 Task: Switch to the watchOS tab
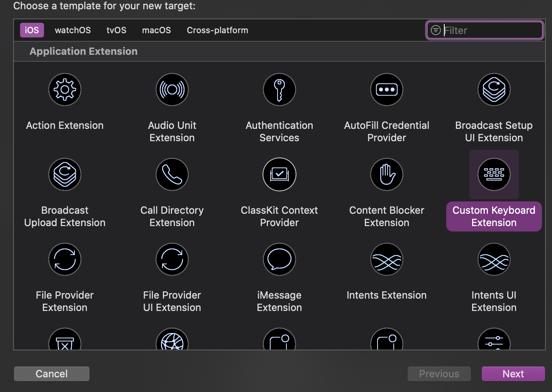click(x=73, y=30)
